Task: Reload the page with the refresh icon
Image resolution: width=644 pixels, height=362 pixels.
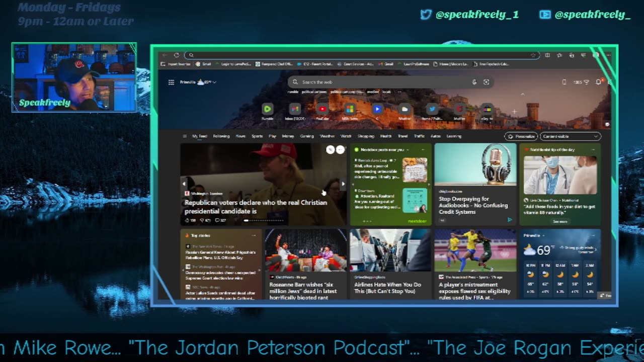Action: pos(176,55)
